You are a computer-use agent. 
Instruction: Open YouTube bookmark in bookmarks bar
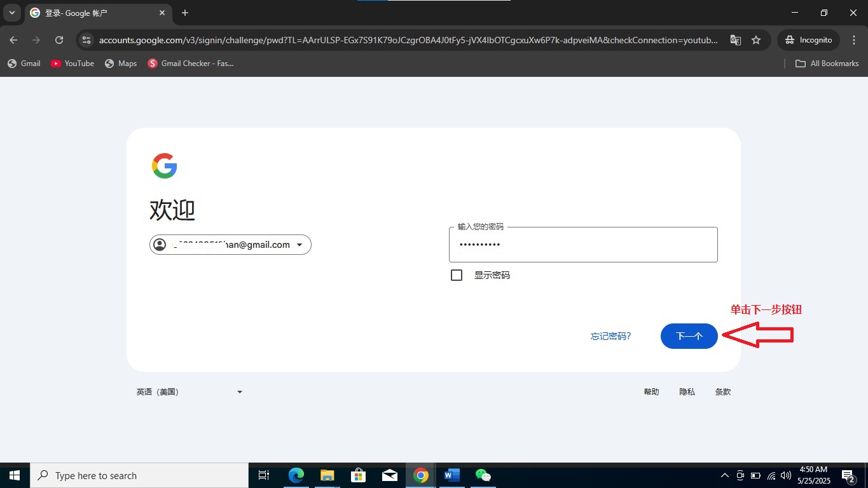[72, 64]
